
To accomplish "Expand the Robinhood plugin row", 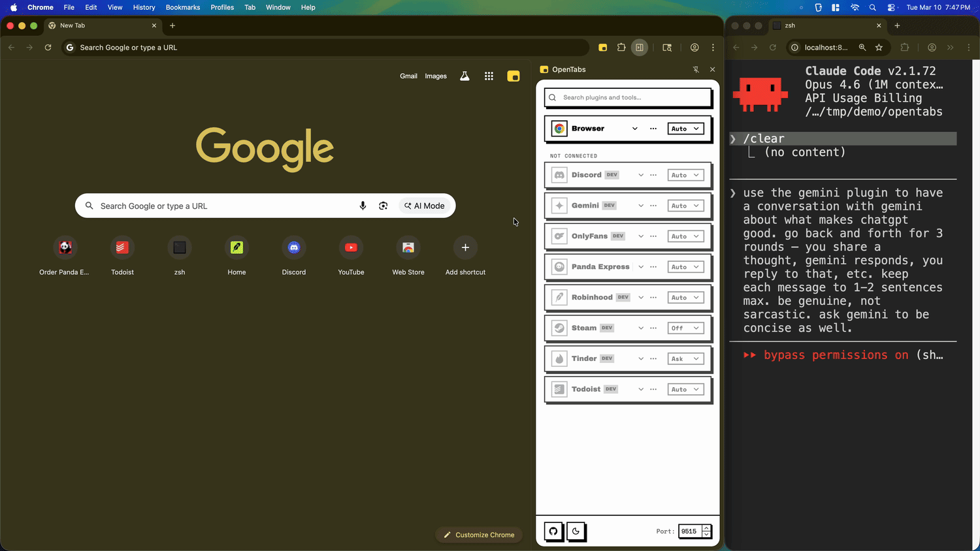I will pos(641,298).
